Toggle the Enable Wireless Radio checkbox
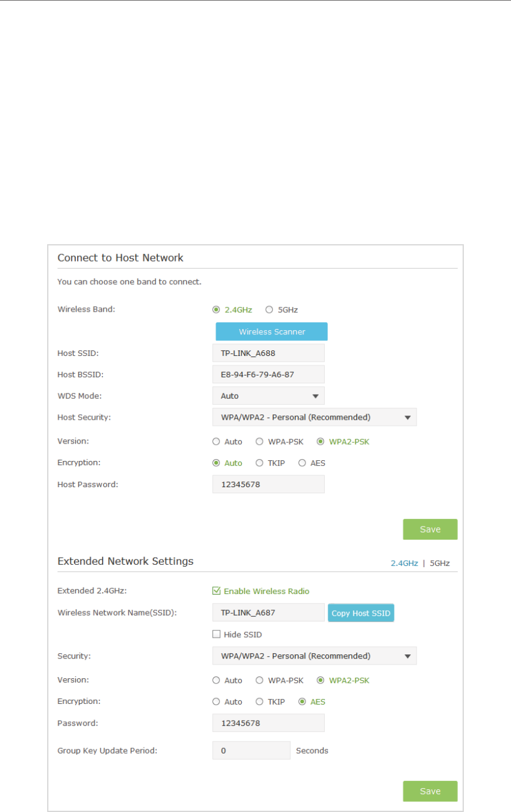Viewport: 511px width, 812px height. 216,591
